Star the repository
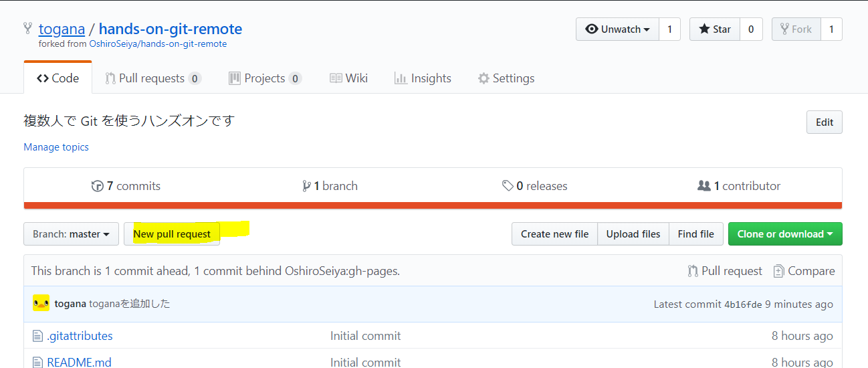 coord(714,29)
